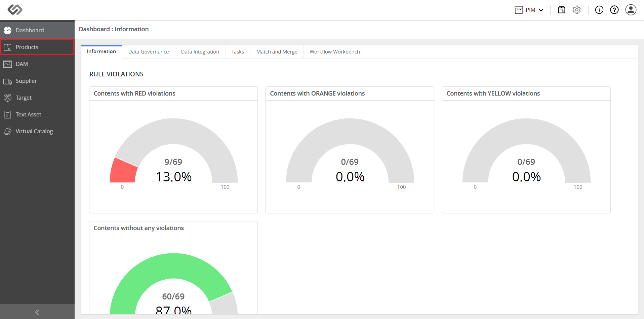
Task: Open the settings gear icon
Action: tap(577, 10)
